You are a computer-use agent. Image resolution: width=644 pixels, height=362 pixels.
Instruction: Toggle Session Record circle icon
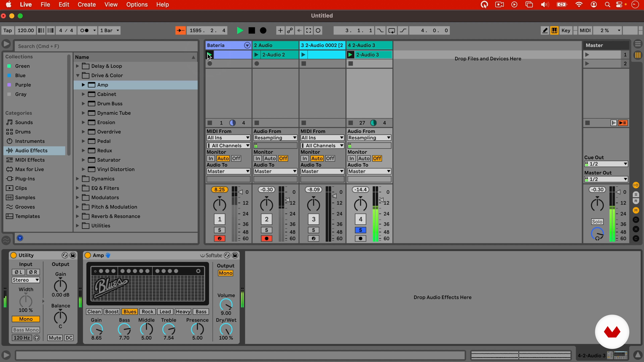coord(318,31)
